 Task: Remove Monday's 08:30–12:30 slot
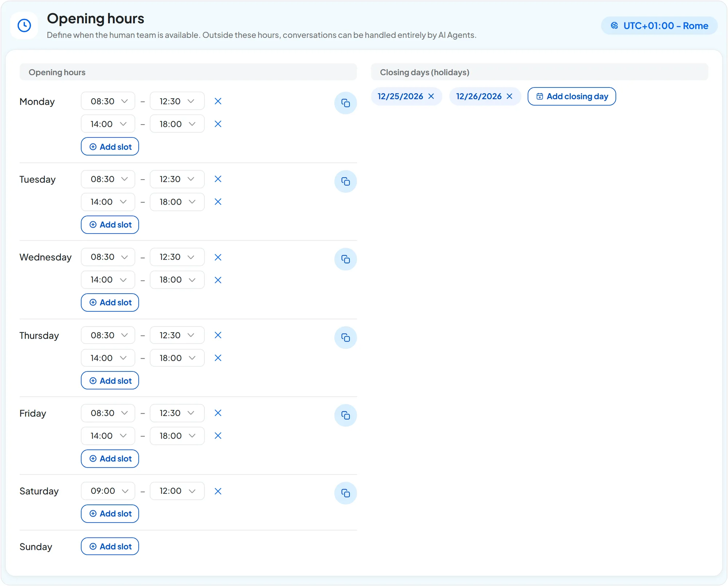click(x=218, y=101)
